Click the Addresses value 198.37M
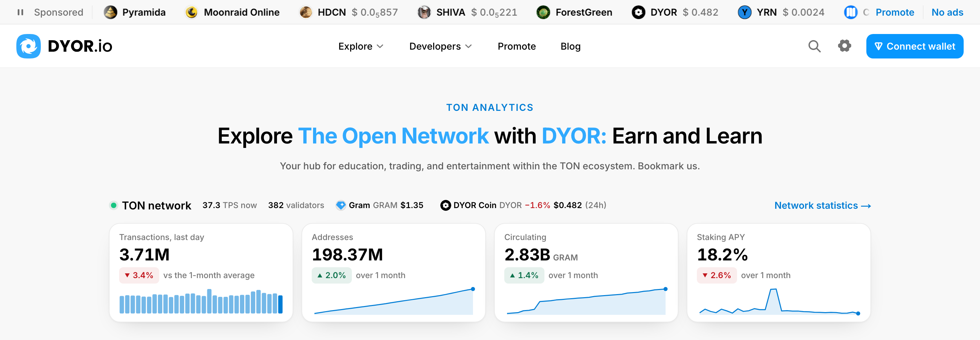This screenshot has width=980, height=340. click(347, 254)
